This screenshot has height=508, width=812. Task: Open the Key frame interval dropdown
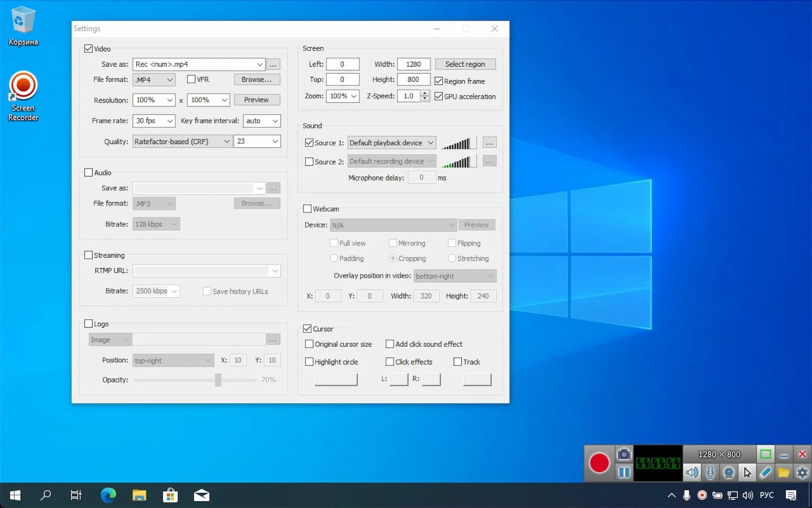coord(262,121)
